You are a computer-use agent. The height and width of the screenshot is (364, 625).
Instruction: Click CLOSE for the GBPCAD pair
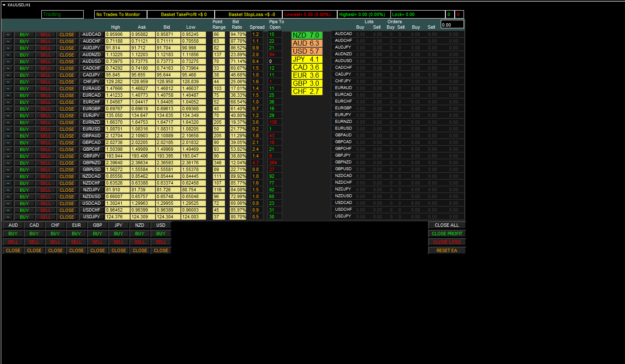pyautogui.click(x=67, y=143)
